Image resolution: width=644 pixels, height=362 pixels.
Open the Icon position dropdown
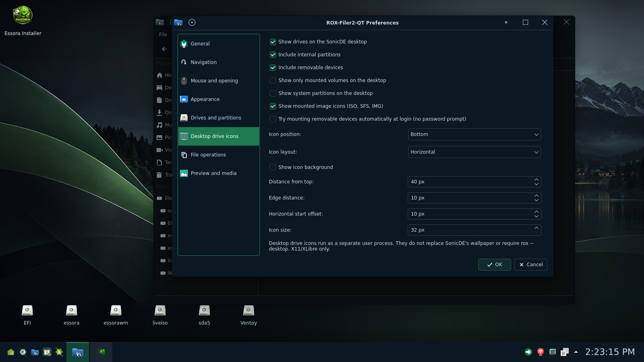[x=474, y=134]
